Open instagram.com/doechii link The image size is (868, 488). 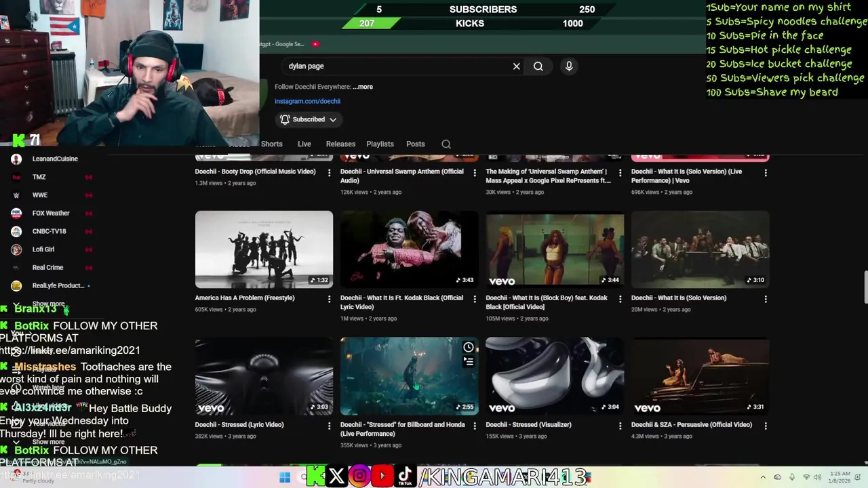[x=307, y=101]
